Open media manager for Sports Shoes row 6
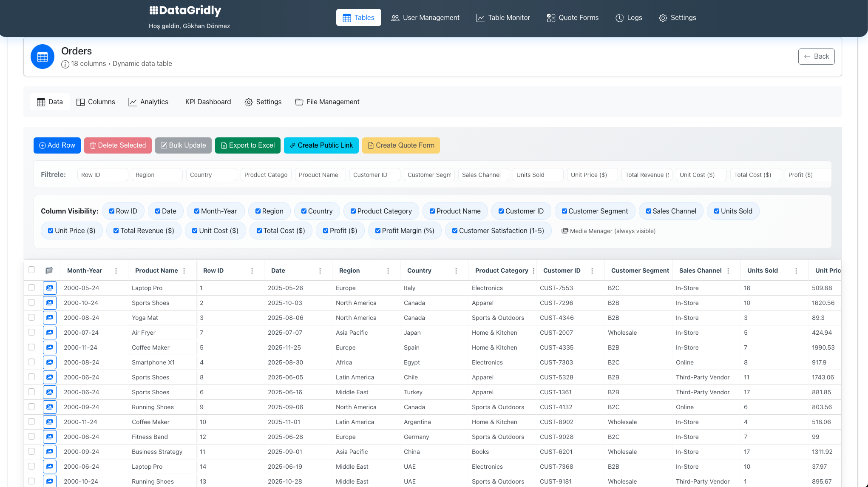 coord(49,392)
